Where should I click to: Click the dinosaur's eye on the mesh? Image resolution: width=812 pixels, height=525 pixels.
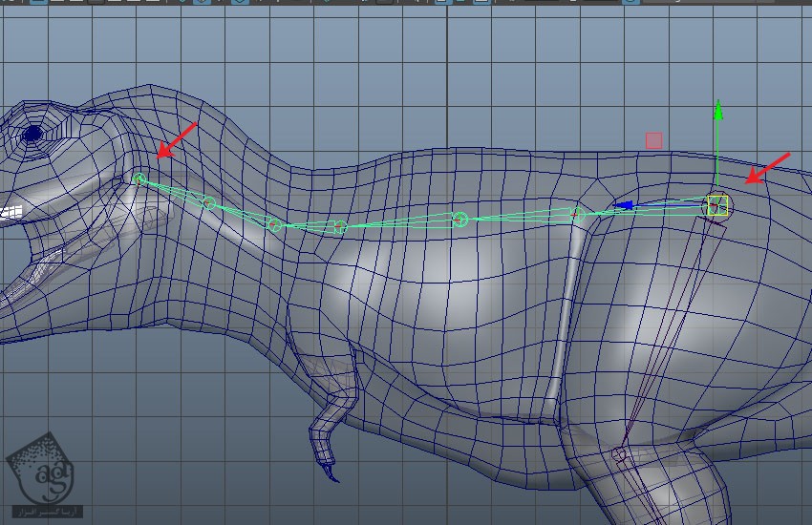pyautogui.click(x=32, y=135)
